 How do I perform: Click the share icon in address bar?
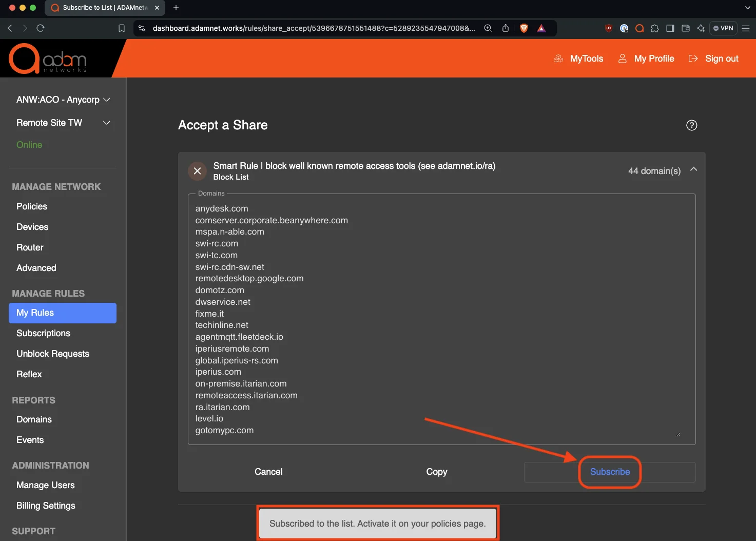pos(506,28)
